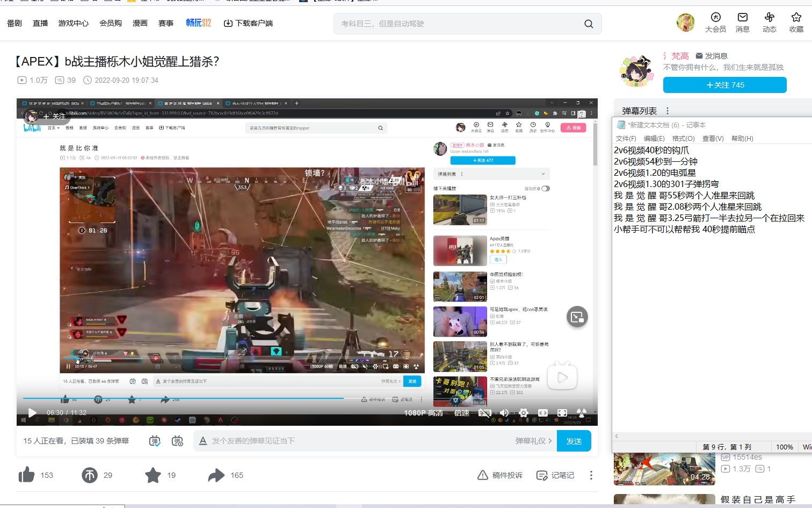Open Notepad 文件(F) menu
This screenshot has height=508, width=812.
tap(626, 139)
